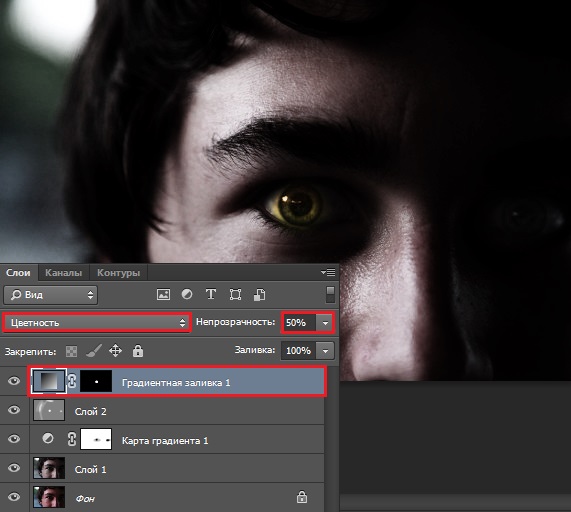Filter layers by adjustment layer icon
The image size is (571, 512).
coord(187,294)
